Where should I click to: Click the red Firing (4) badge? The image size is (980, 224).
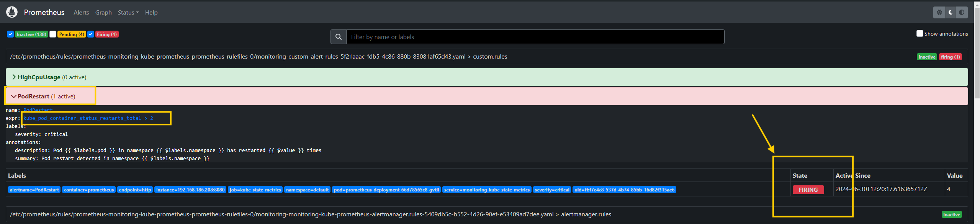tap(107, 34)
